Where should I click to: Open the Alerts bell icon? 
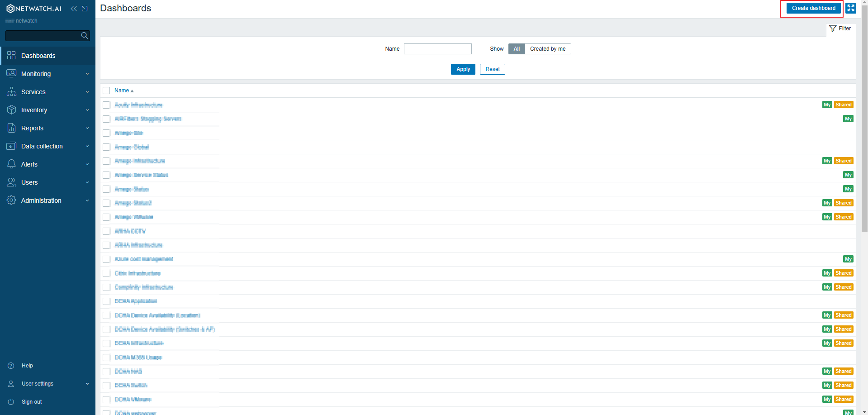click(x=11, y=164)
